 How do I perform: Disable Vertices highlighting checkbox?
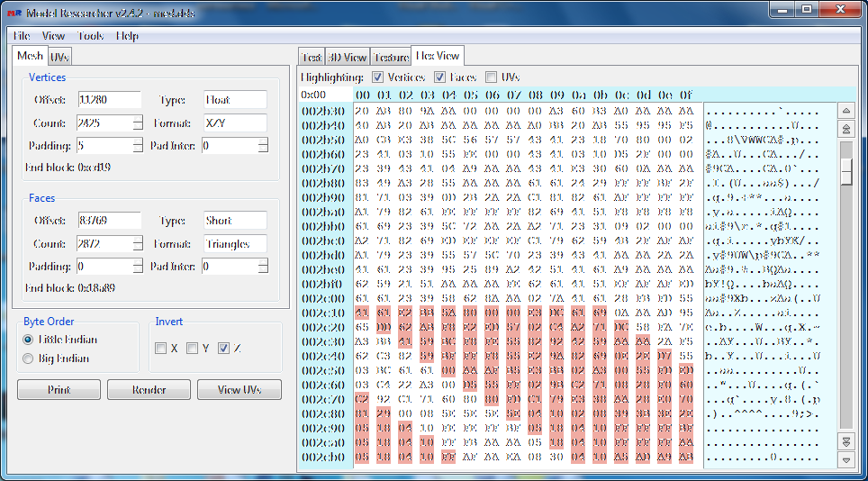[378, 77]
